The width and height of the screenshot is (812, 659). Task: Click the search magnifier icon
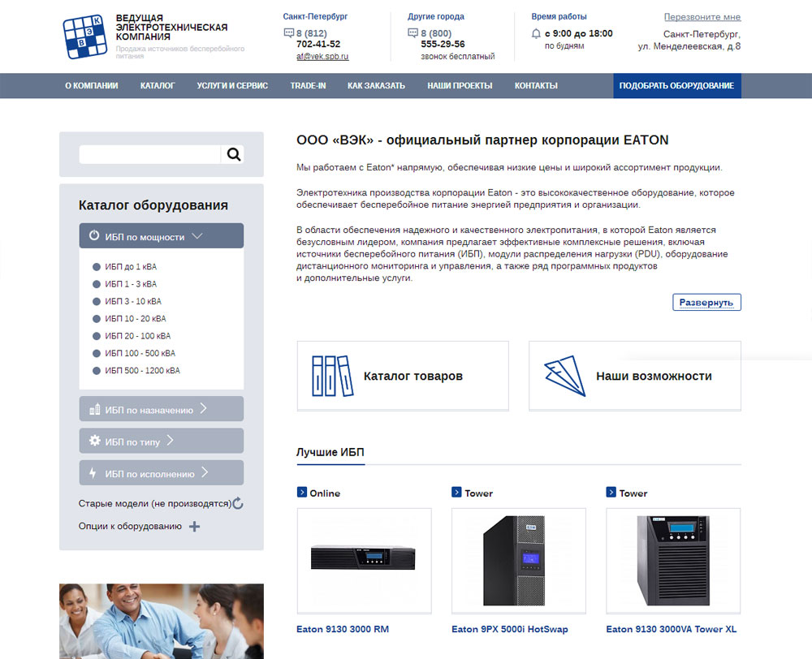point(234,154)
